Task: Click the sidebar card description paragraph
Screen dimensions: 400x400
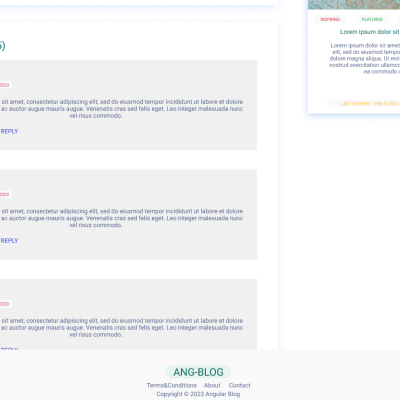Action: tap(364, 58)
